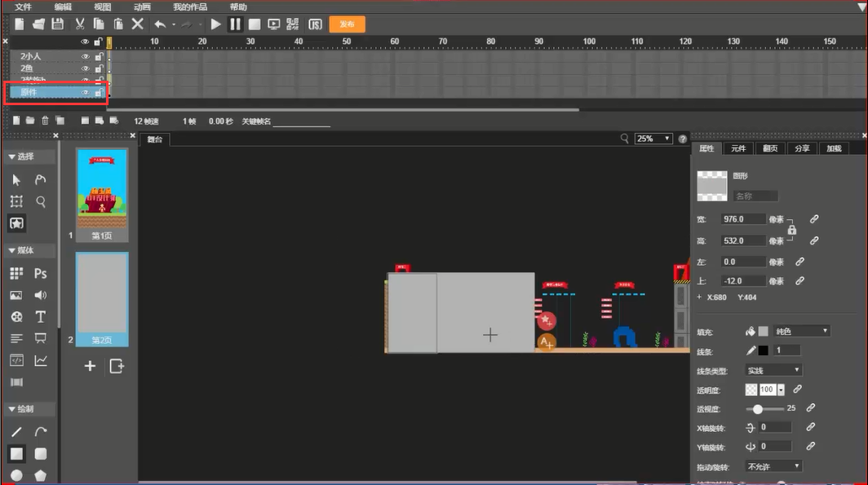868x485 pixels.
Task: Paste using clipboard toolbar icon
Action: [x=118, y=24]
